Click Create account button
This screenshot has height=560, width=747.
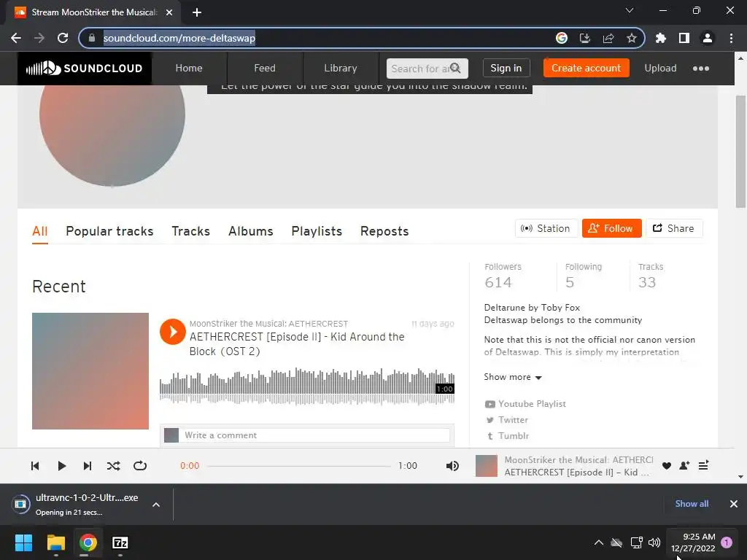coord(586,68)
